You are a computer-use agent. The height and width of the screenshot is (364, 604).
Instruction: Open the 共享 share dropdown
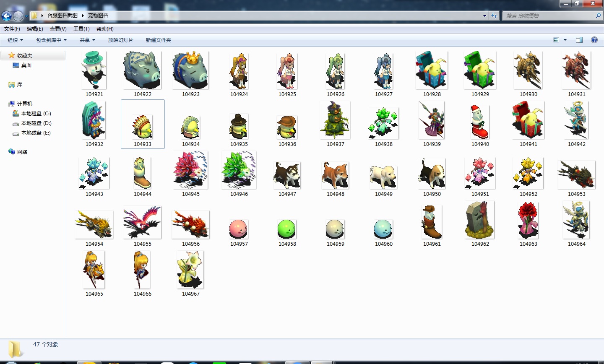[87, 40]
